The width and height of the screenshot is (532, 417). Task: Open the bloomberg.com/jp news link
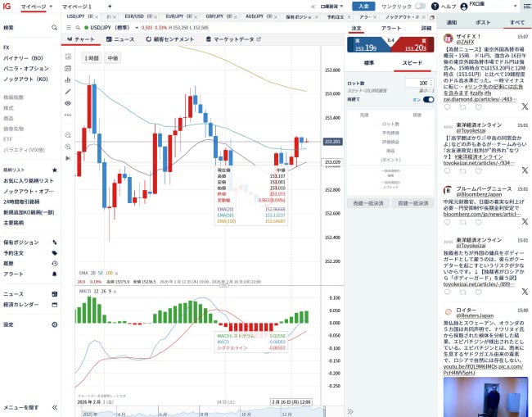click(482, 215)
